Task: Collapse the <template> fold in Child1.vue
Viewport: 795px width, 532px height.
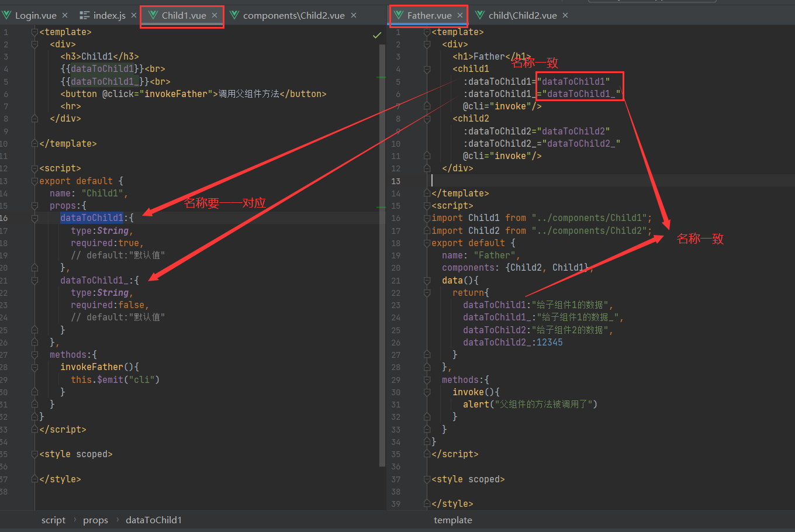Action: (34, 32)
